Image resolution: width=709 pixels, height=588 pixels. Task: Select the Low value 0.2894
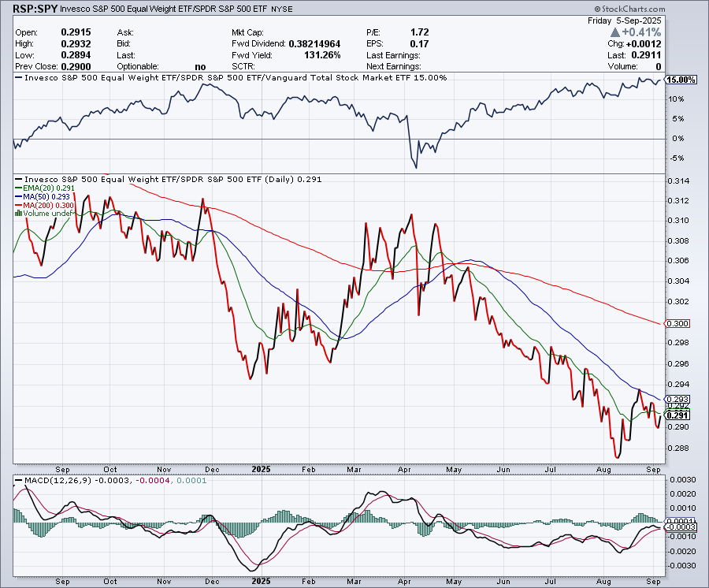coord(76,55)
